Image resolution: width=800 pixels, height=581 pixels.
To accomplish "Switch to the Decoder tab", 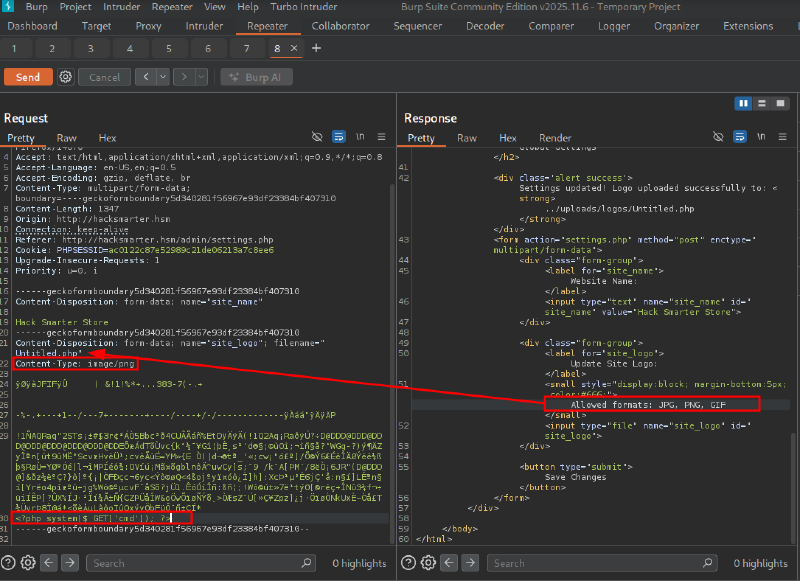I will pos(485,26).
